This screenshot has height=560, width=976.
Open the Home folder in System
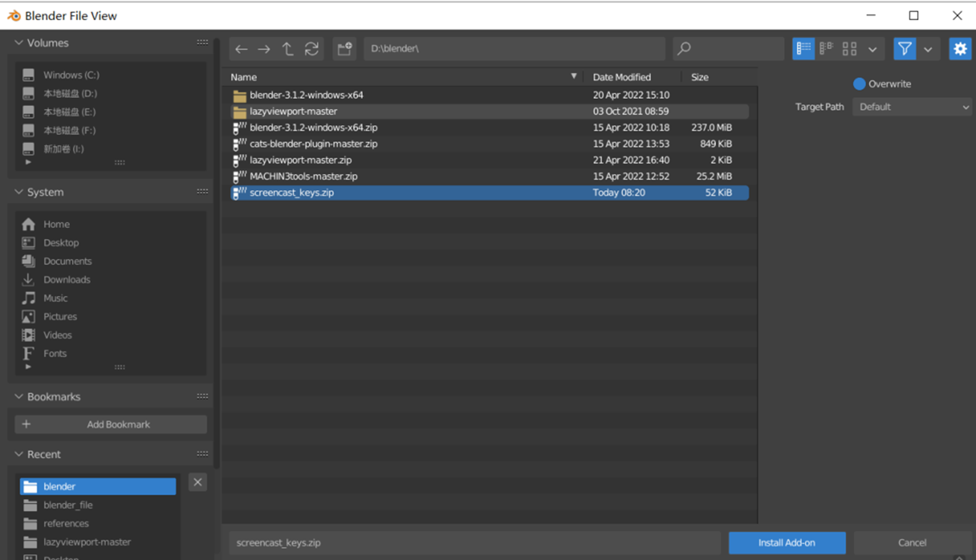tap(56, 224)
